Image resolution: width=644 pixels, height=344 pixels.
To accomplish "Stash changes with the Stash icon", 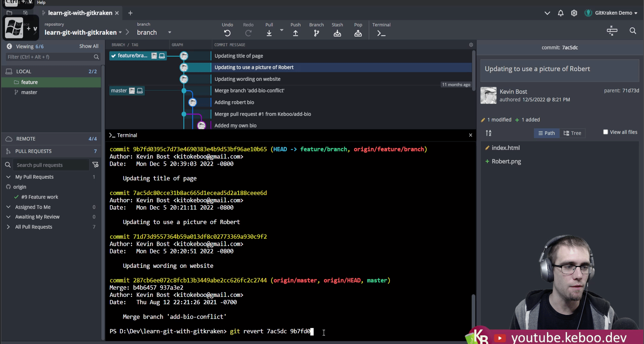I will click(337, 33).
